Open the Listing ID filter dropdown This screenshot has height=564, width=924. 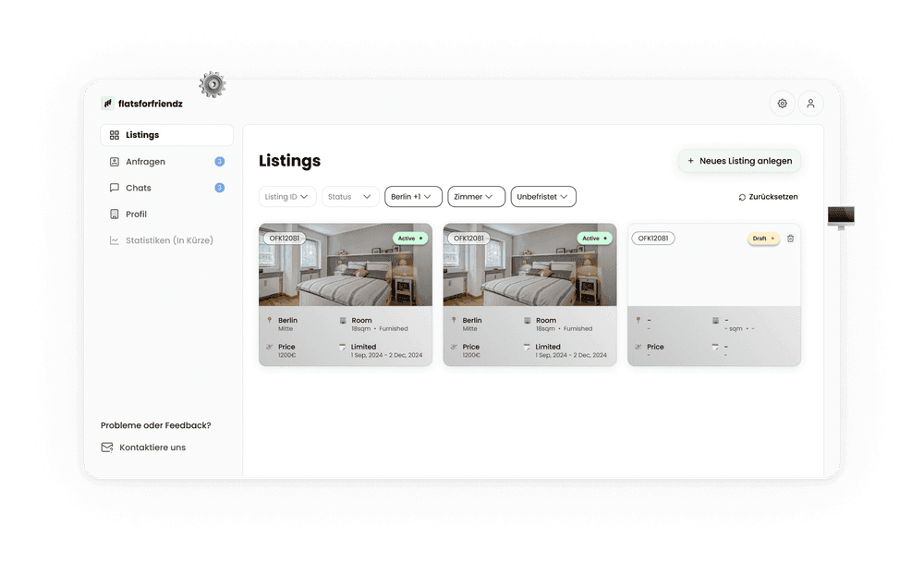(x=287, y=196)
